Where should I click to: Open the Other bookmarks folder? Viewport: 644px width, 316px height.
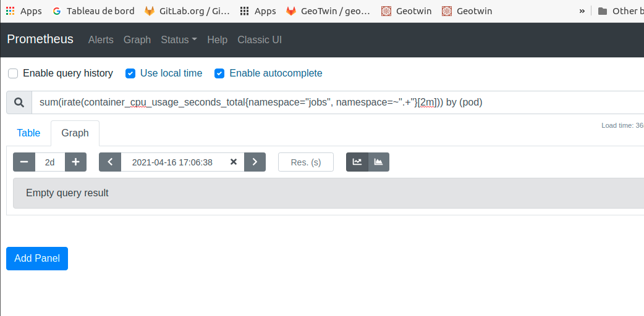pyautogui.click(x=621, y=11)
